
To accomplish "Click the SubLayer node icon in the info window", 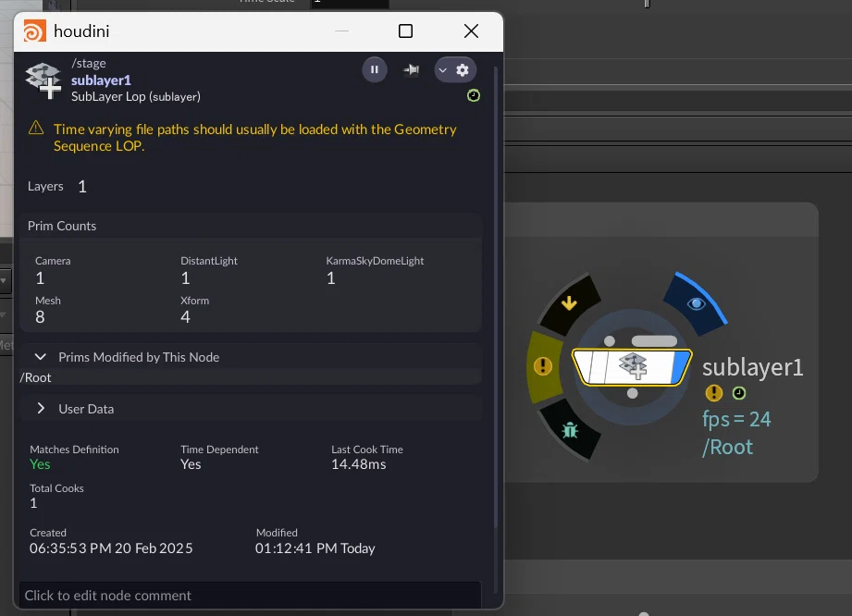I will [x=43, y=80].
